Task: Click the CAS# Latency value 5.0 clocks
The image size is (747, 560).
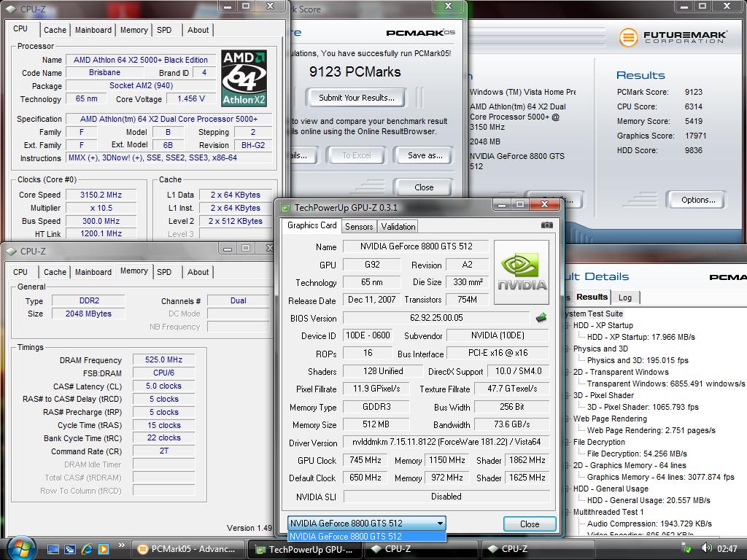Action: coord(163,386)
